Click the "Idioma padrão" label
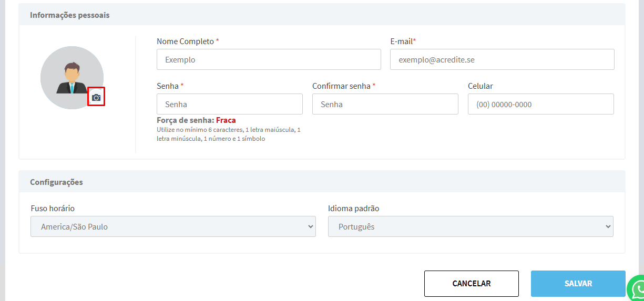Viewport: 644px width, 301px height. 353,209
